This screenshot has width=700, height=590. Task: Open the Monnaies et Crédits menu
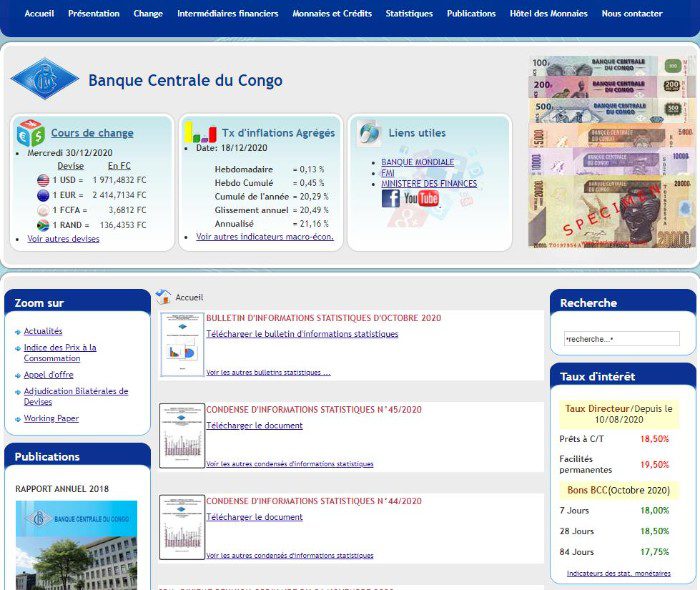coord(332,13)
